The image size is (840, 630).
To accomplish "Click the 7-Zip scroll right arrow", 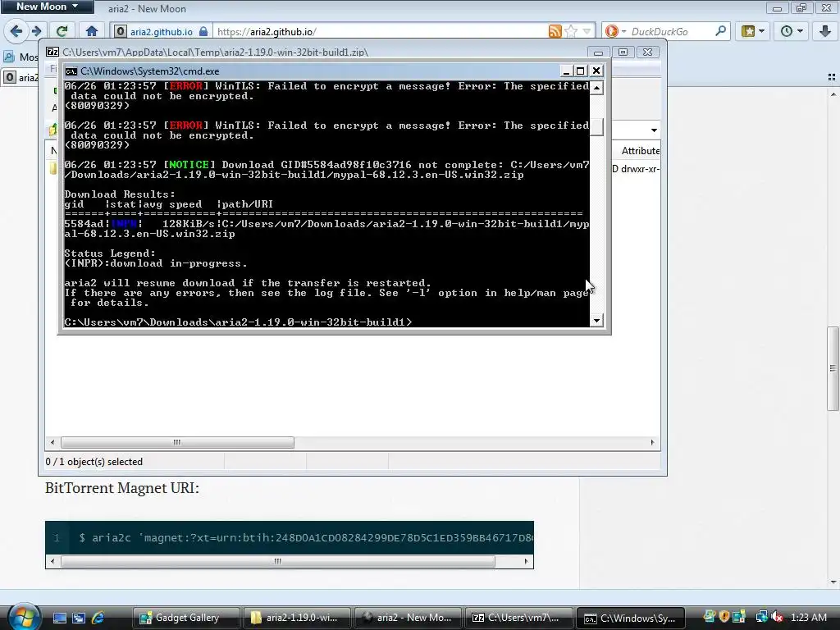I will tap(652, 442).
